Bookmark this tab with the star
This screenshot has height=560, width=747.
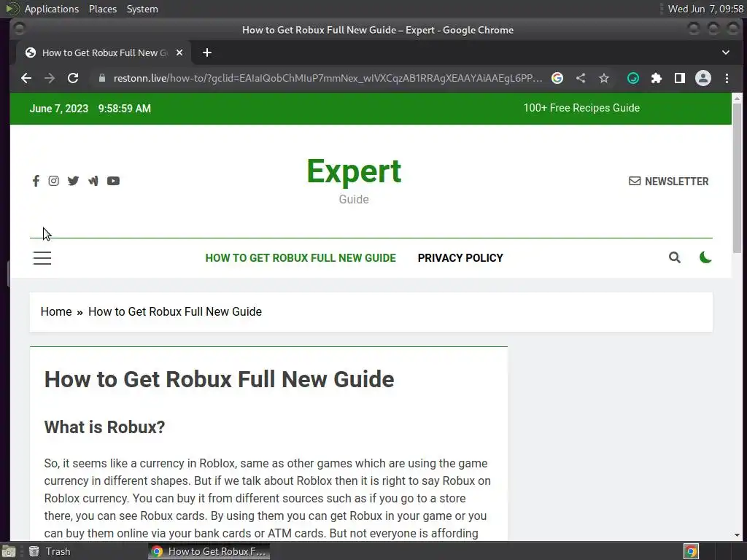(603, 78)
